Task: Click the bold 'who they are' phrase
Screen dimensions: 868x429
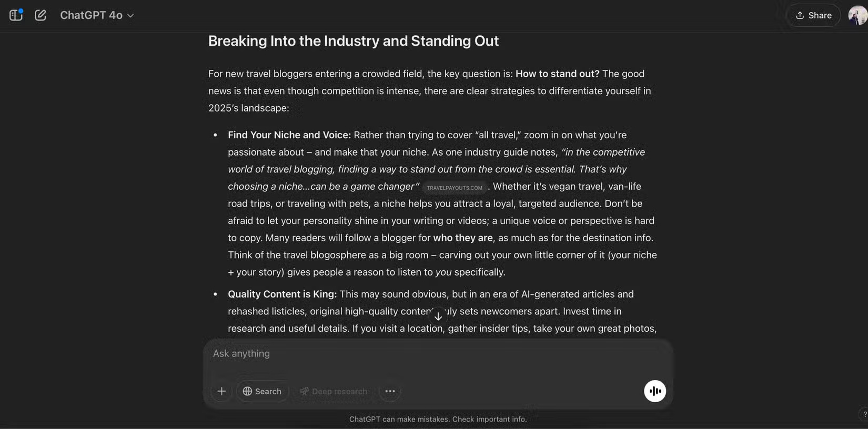Action: point(463,238)
